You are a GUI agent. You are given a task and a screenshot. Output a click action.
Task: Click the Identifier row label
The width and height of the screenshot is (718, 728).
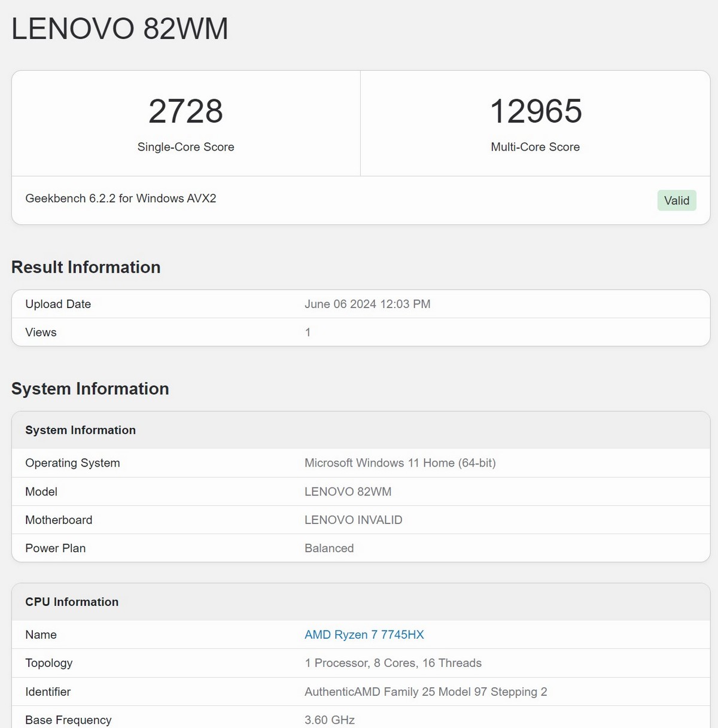click(48, 692)
